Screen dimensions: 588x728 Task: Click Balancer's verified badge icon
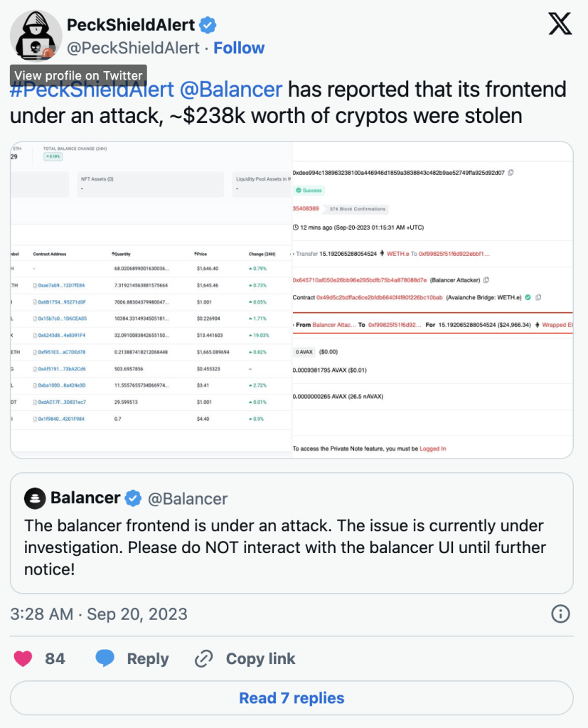133,498
